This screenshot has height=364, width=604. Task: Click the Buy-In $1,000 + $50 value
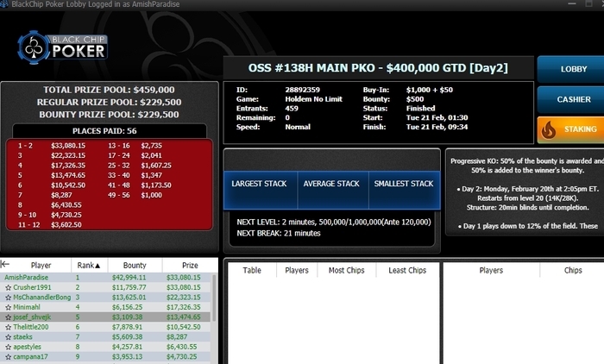430,90
